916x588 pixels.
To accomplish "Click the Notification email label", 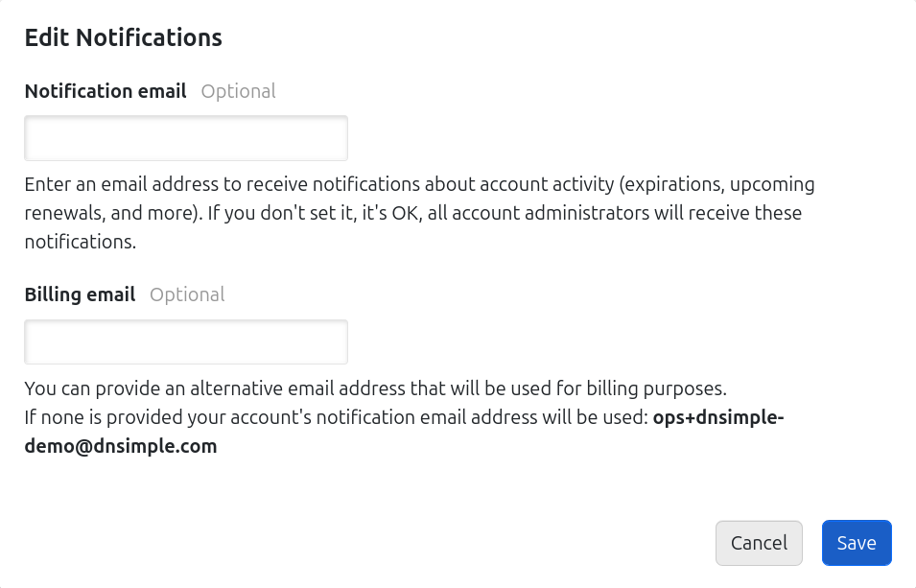I will coord(106,91).
